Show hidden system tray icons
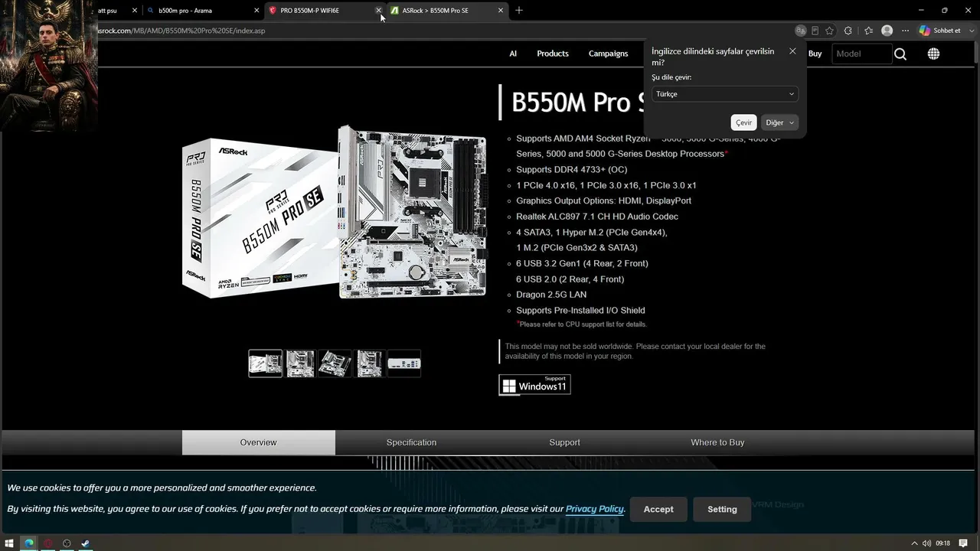The width and height of the screenshot is (980, 551). [914, 543]
